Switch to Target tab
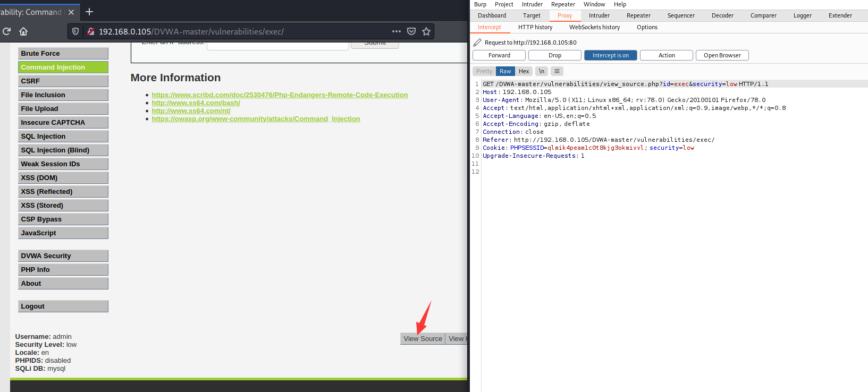 pos(532,15)
